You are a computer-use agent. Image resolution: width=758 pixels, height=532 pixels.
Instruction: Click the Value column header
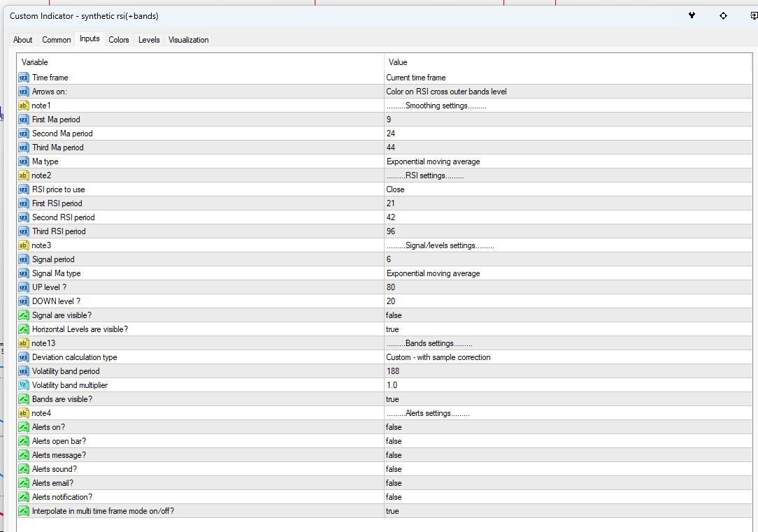point(398,62)
